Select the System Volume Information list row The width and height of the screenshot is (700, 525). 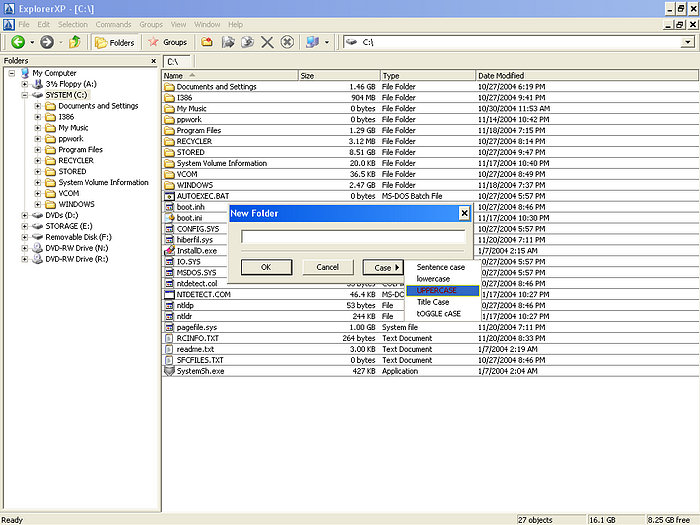(430, 163)
